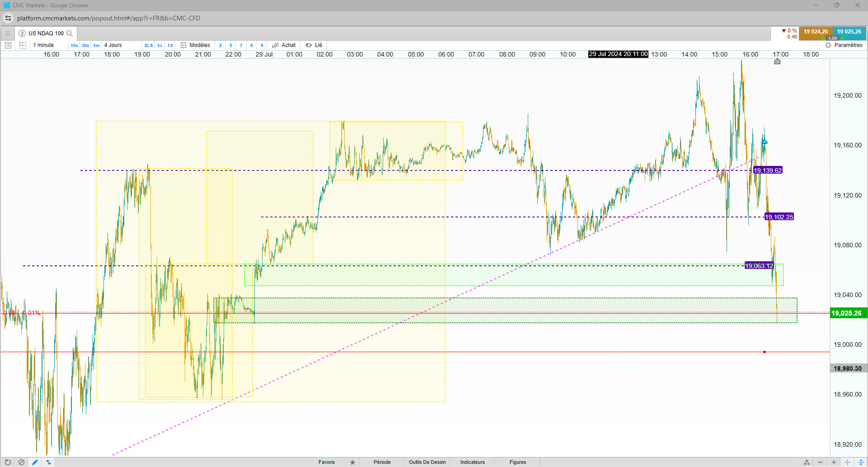Click the clear drawings circle-slash icon
The height and width of the screenshot is (467, 868).
coord(21,462)
